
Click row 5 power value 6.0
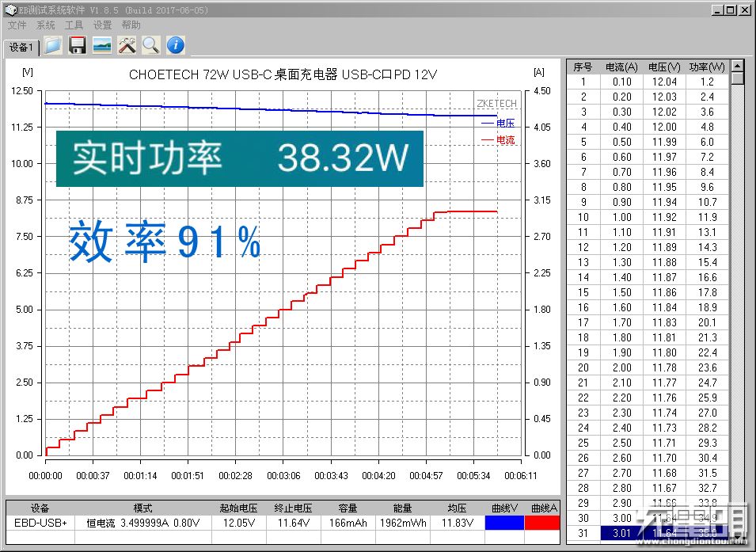[707, 142]
